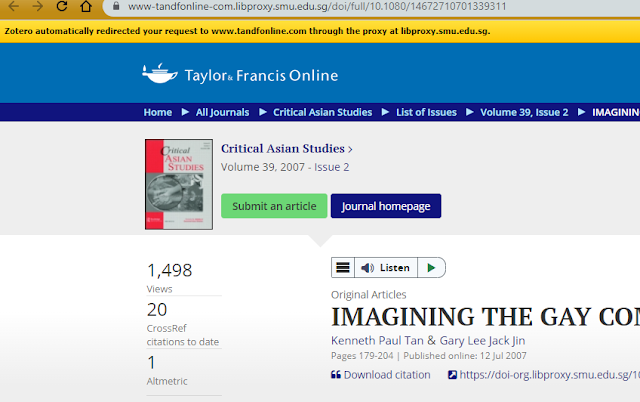640x402 pixels.
Task: Open author Gary Lee Jack Jin link
Action: point(482,340)
